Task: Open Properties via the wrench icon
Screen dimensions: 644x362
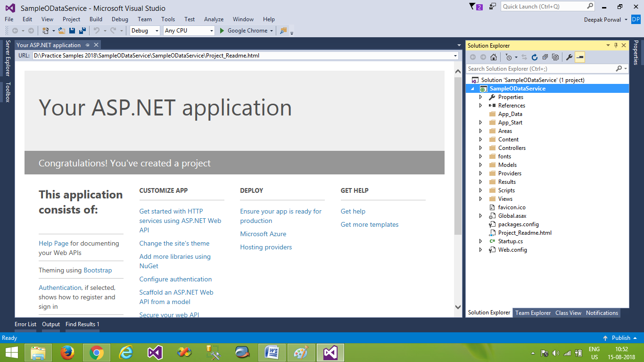Action: (x=569, y=57)
